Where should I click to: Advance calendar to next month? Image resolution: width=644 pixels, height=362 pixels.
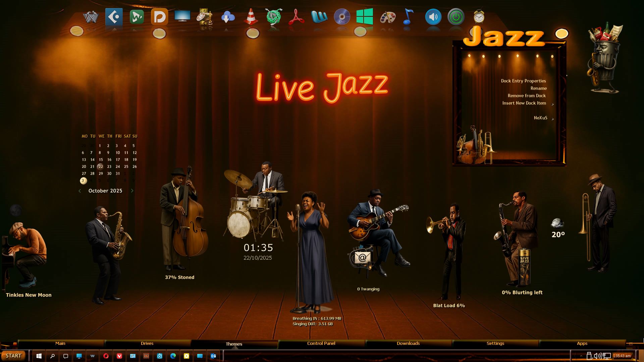[132, 191]
